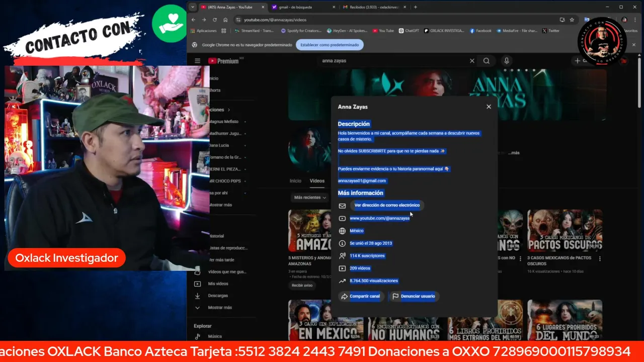This screenshot has height=362, width=644.
Task: Switch to the Vídeos channel tab
Action: point(317,181)
